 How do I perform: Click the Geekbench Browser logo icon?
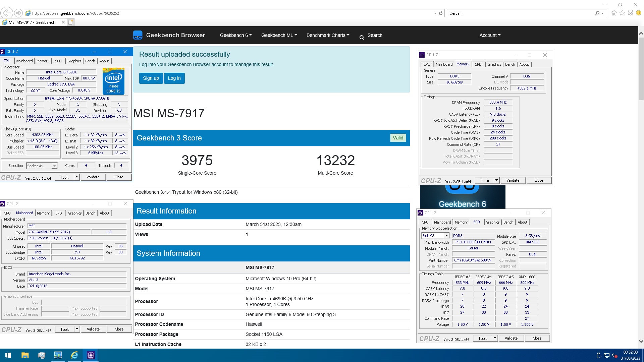tap(138, 35)
